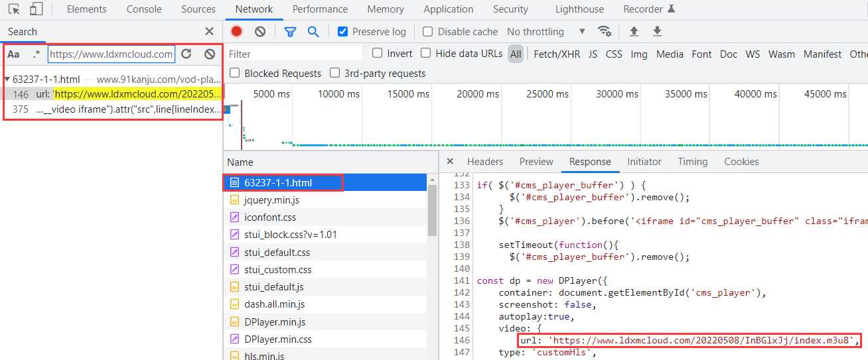Screen dimensions: 868x360
Task: Clear the network log
Action: pyautogui.click(x=260, y=31)
